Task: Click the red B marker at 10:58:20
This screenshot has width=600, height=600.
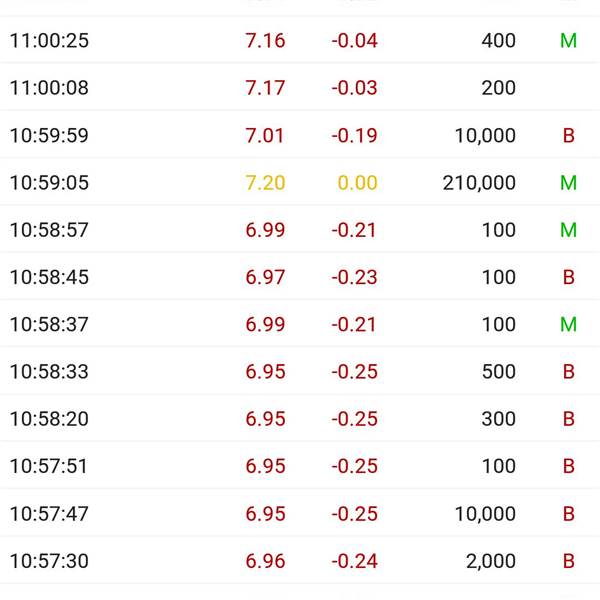Action: point(568,419)
